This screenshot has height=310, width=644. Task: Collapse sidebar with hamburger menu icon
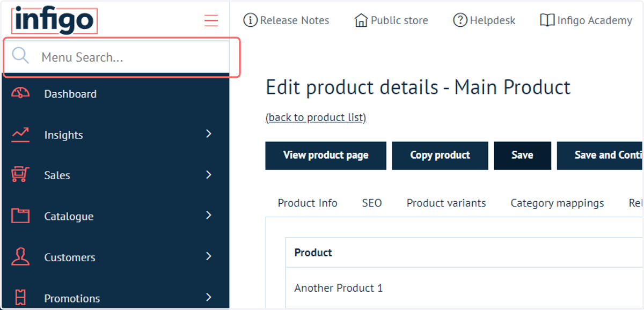tap(211, 21)
